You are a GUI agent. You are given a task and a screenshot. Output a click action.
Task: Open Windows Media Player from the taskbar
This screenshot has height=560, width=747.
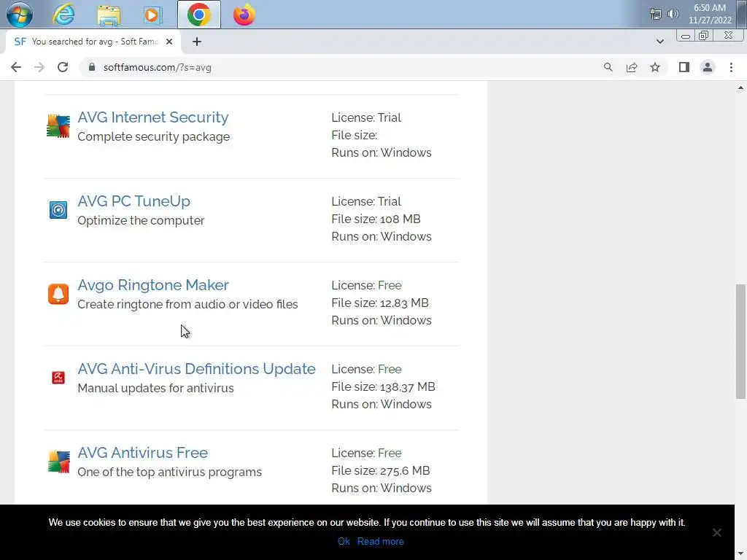[152, 15]
